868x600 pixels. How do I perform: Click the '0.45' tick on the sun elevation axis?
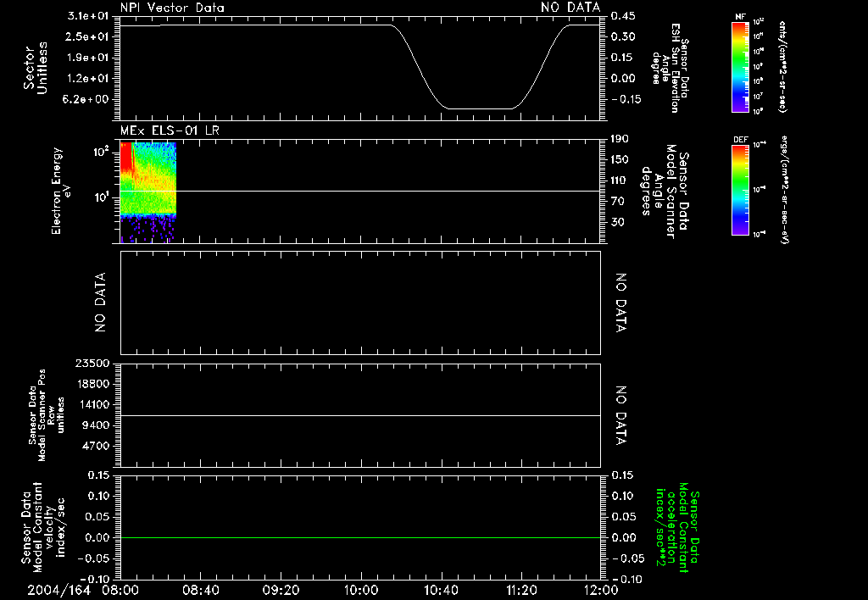623,16
